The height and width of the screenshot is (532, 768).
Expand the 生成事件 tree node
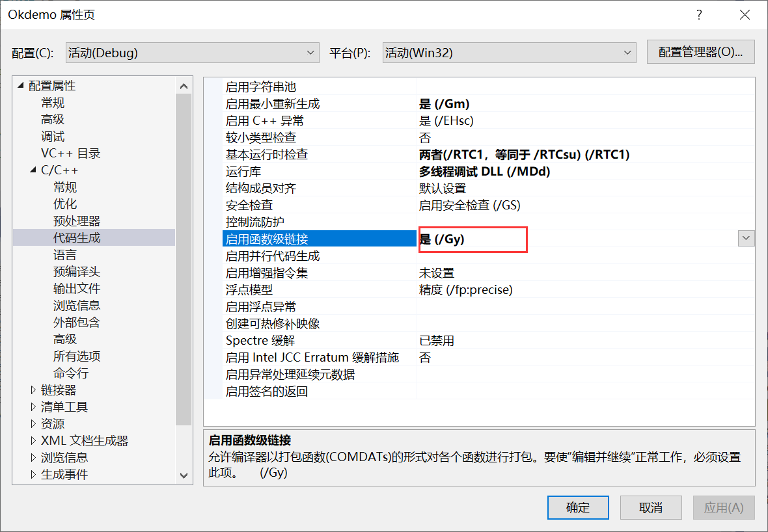pyautogui.click(x=33, y=474)
